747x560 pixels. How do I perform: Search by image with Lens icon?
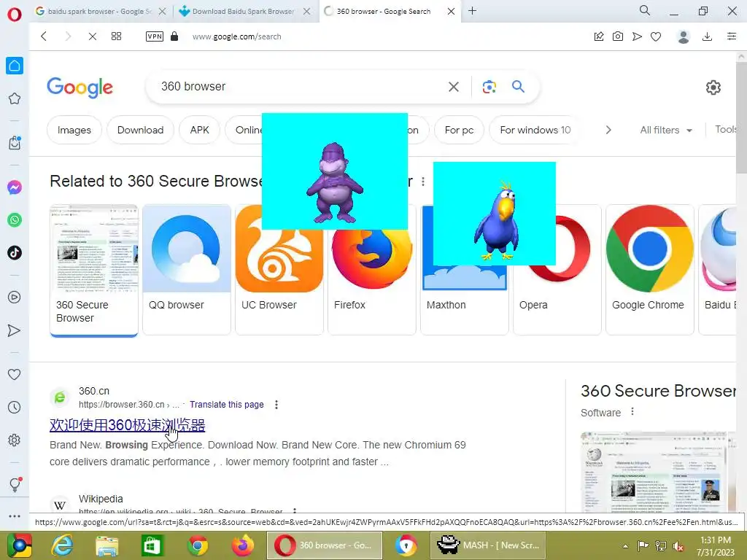tap(489, 87)
